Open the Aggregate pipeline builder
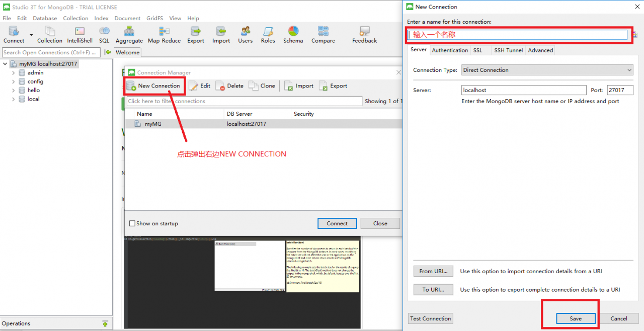 pos(129,34)
